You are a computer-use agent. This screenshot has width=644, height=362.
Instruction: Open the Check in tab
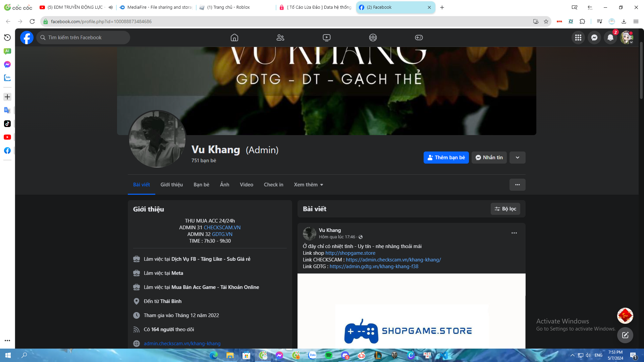[x=274, y=185]
